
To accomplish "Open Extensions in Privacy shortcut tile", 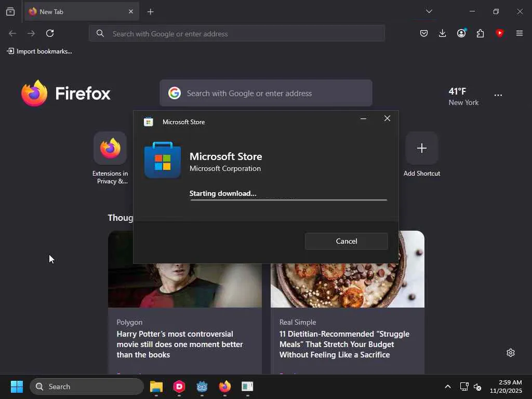I will (x=110, y=158).
